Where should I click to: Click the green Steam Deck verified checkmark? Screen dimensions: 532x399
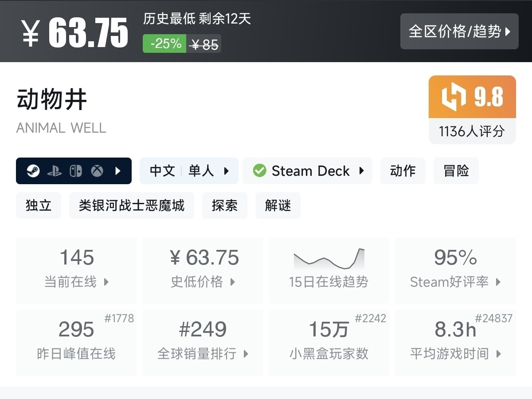pos(259,171)
